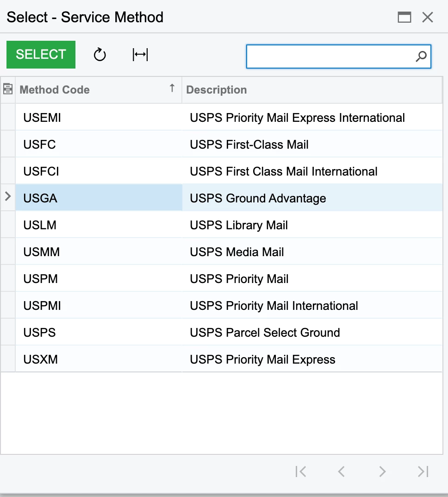
Task: Click 'USPS Library Mail' description
Action: (239, 225)
